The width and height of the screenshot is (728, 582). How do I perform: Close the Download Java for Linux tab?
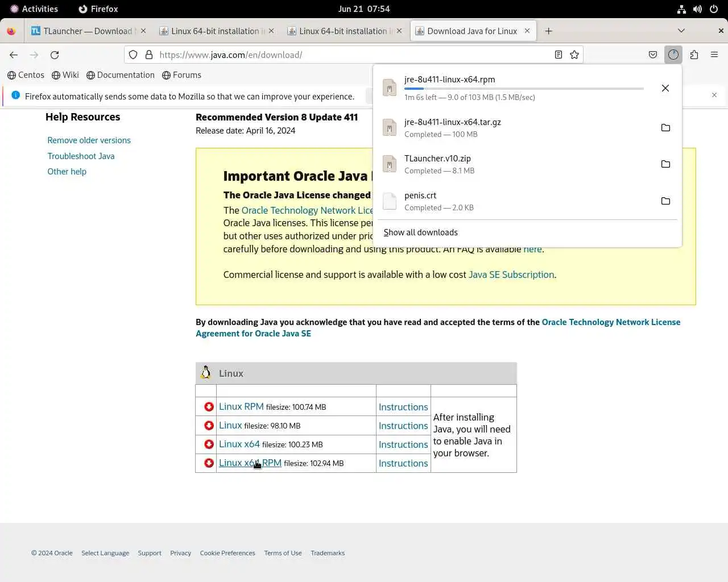click(x=527, y=31)
